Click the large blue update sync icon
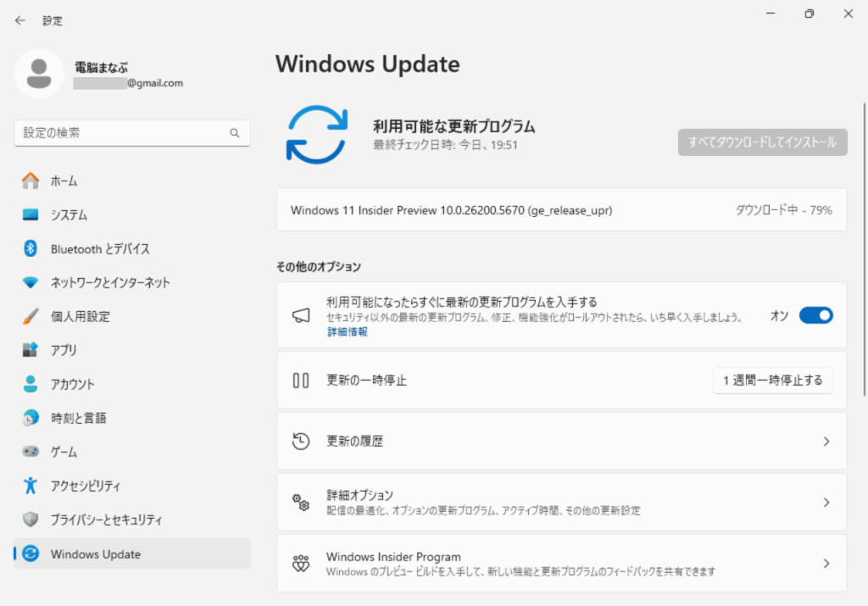The height and width of the screenshot is (606, 868). 317,135
